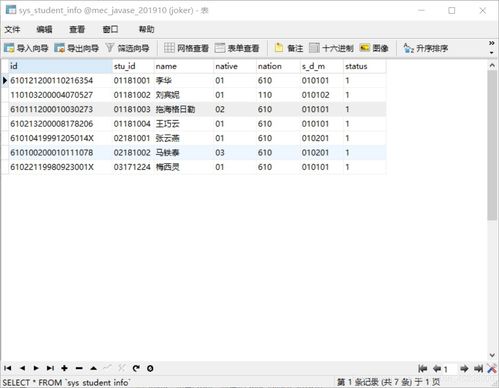Open the Export Wizard (导出向导)

[76, 48]
